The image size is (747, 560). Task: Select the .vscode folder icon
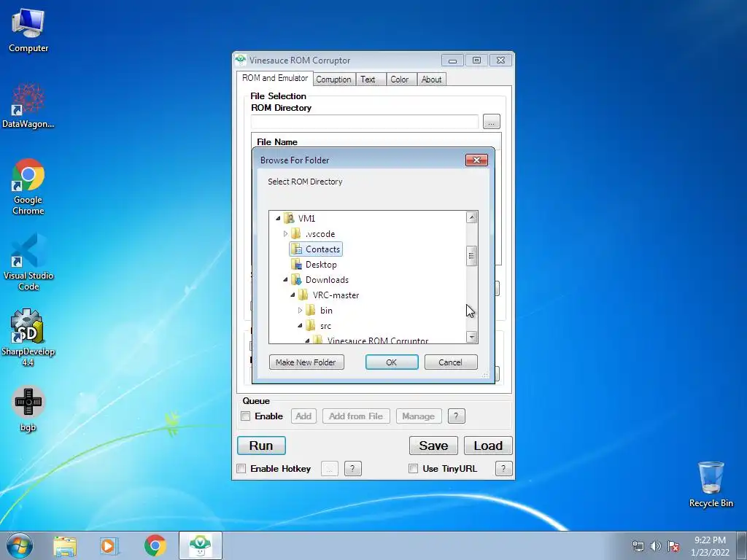pyautogui.click(x=296, y=233)
